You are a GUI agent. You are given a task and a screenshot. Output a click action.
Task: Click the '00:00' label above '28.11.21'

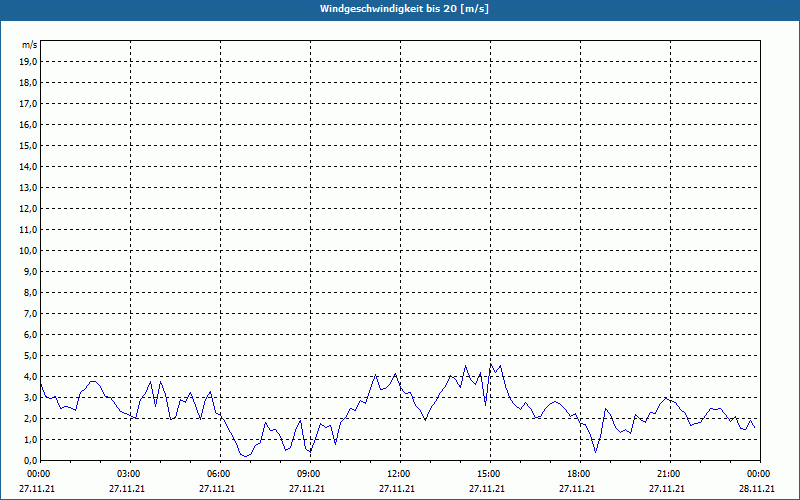760,474
